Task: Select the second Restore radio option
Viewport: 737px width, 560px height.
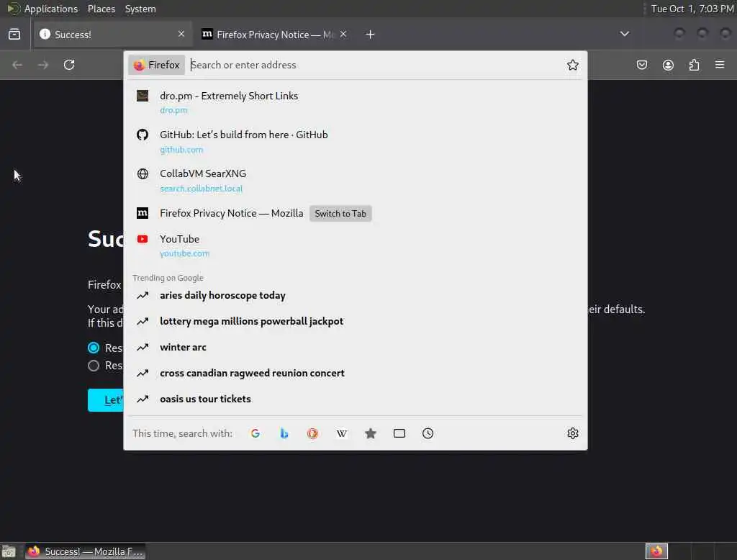Action: [94, 366]
